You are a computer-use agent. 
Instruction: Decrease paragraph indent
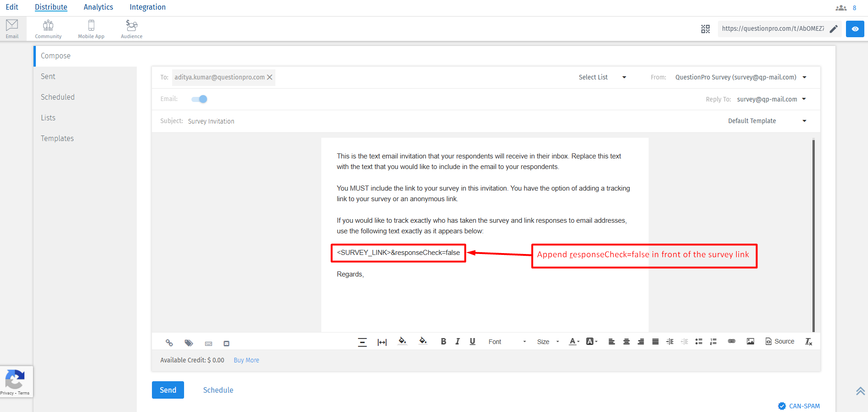684,341
